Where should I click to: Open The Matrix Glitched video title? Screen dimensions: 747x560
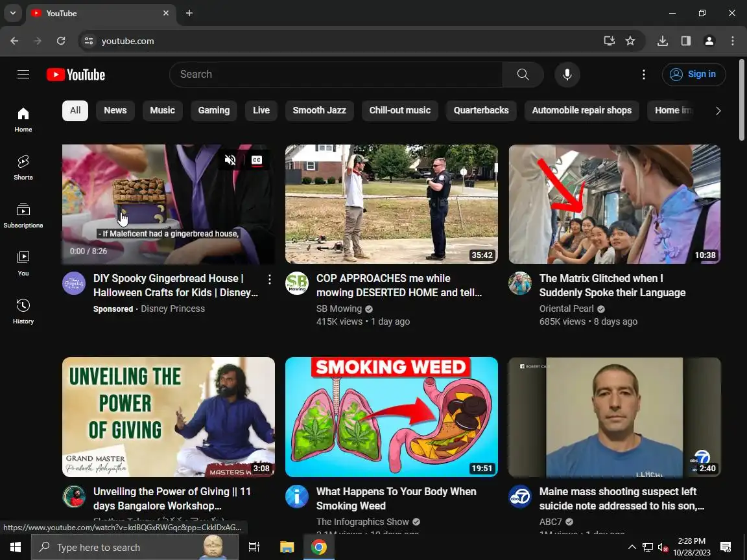pyautogui.click(x=612, y=285)
